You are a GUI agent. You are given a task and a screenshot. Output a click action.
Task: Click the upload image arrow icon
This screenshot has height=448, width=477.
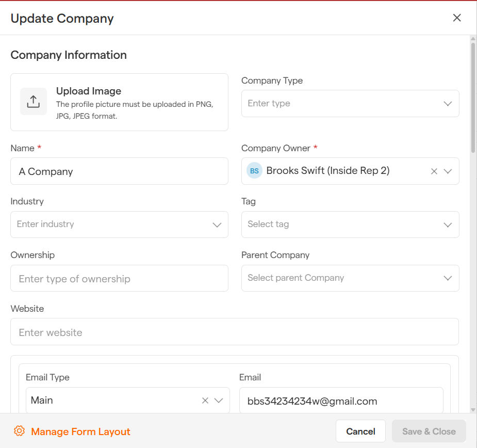pyautogui.click(x=33, y=101)
